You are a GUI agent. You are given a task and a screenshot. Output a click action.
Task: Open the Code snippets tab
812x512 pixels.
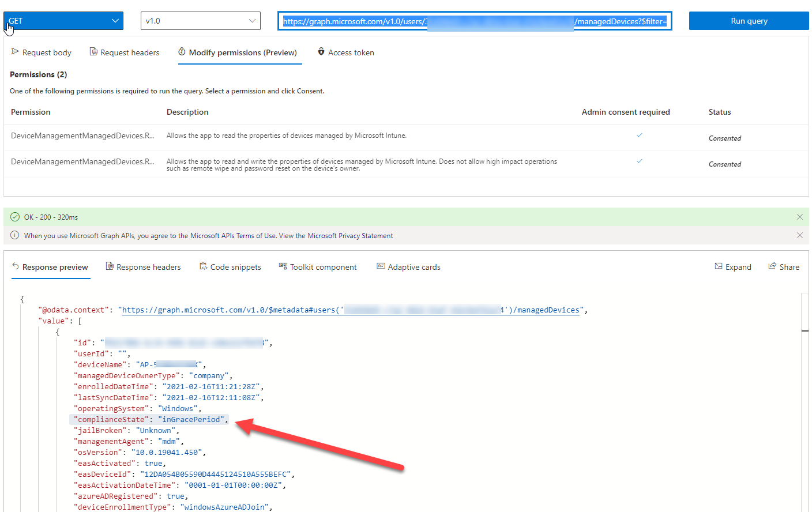pos(230,267)
